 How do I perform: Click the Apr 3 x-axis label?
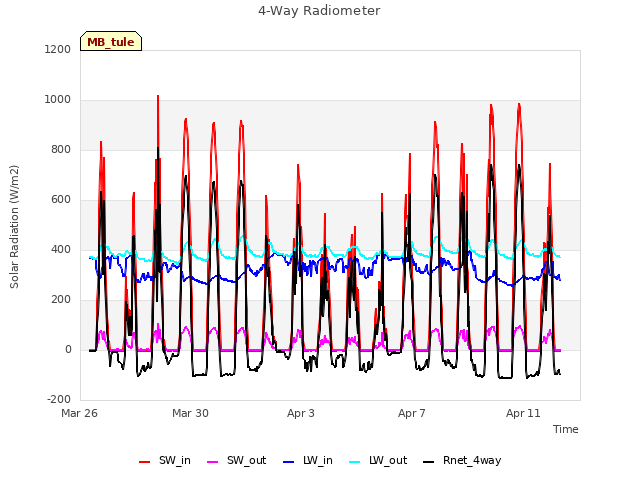tap(301, 413)
